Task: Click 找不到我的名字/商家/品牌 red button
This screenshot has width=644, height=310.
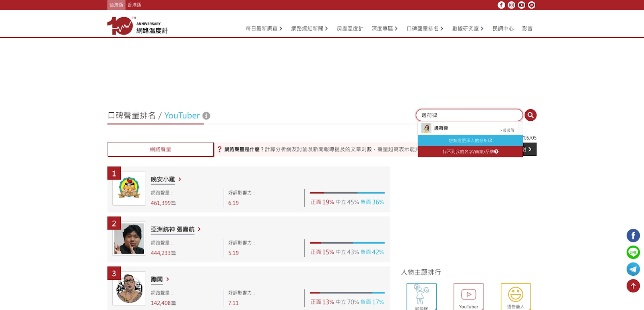Action: coord(470,151)
